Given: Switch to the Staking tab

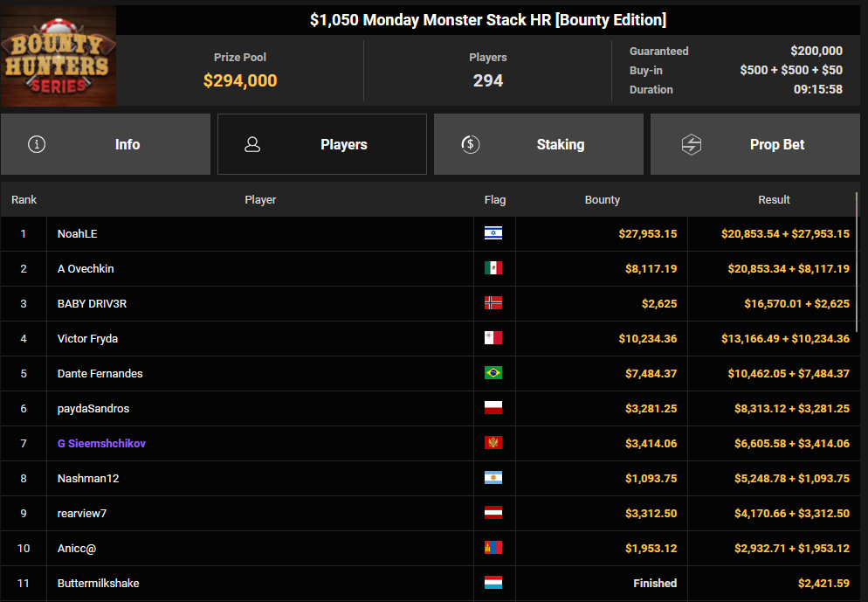Looking at the screenshot, I should tap(538, 144).
